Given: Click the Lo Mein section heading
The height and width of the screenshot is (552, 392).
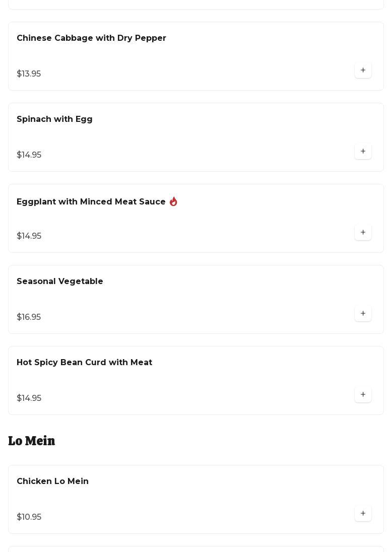Looking at the screenshot, I should point(32,441).
